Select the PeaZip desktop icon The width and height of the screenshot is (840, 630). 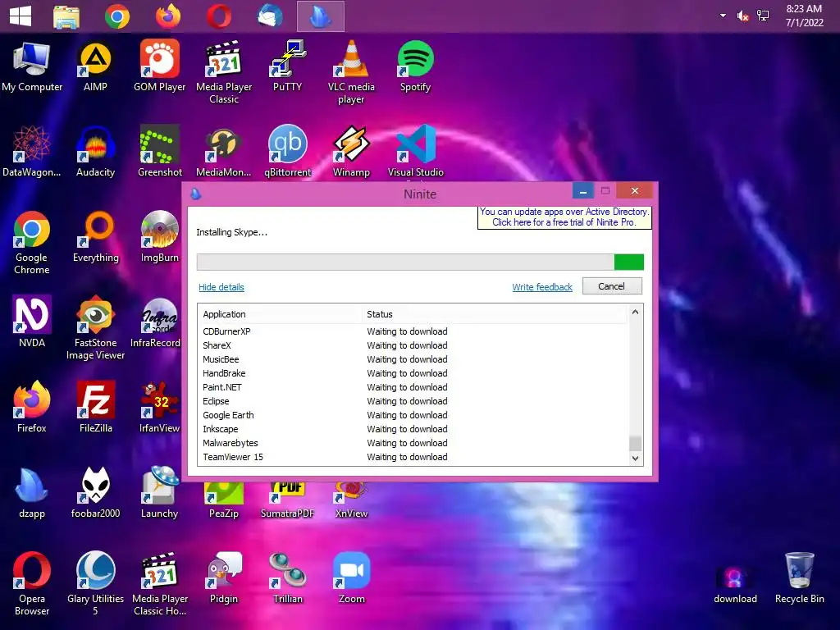point(224,500)
